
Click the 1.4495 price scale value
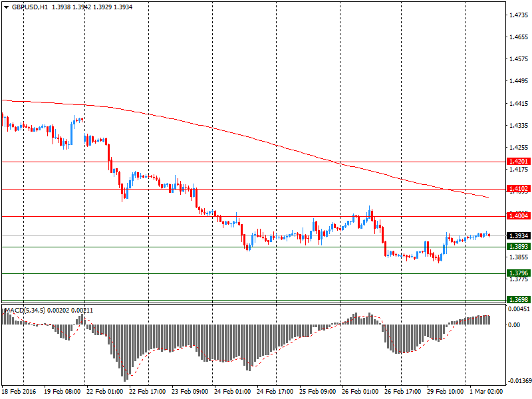pos(519,80)
